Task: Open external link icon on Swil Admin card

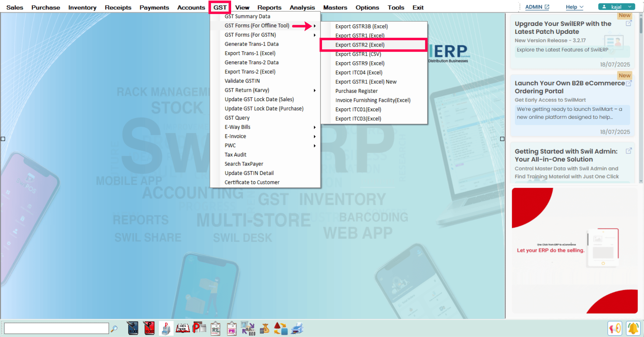Action: coord(629,151)
